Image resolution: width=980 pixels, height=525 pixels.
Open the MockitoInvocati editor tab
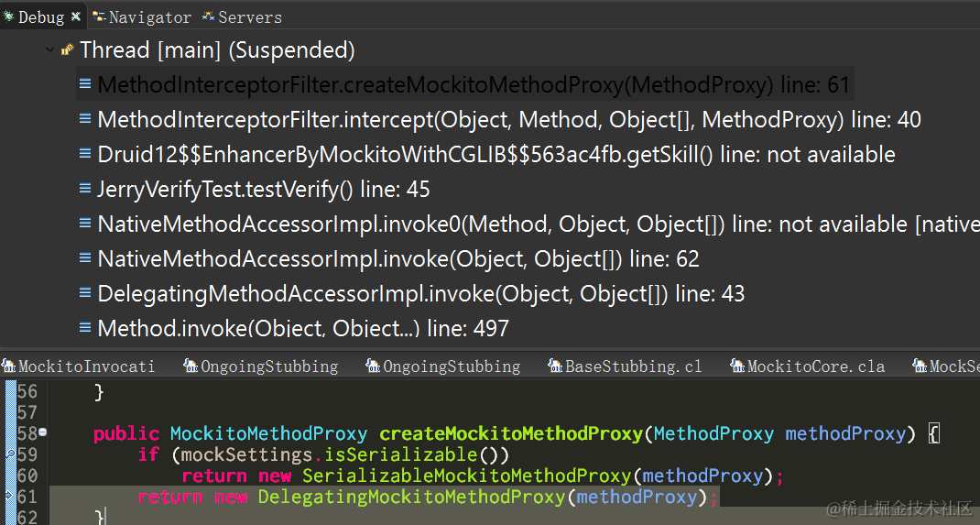pyautogui.click(x=79, y=366)
